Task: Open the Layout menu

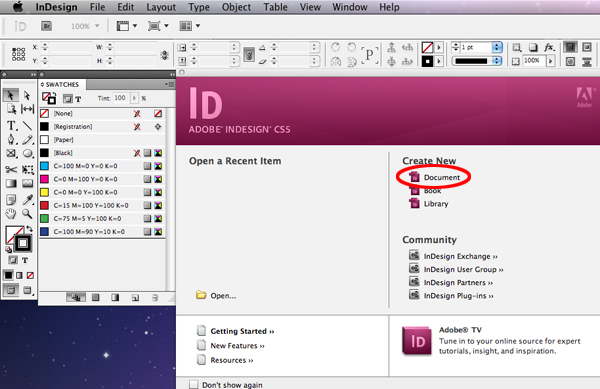Action: coord(161,7)
